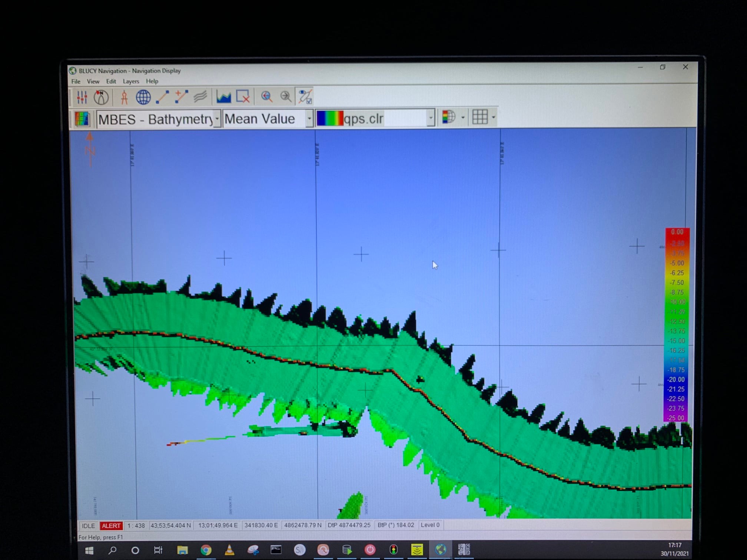This screenshot has width=747, height=560.
Task: Click the clear selection box red X icon
Action: coord(243,97)
